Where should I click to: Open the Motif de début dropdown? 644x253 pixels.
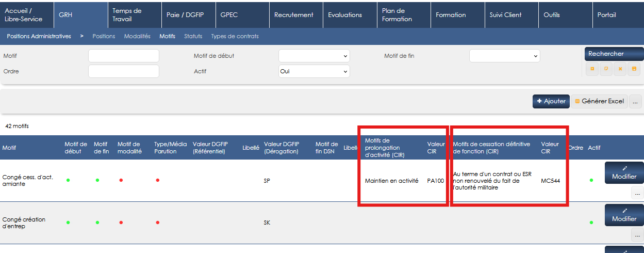(314, 56)
